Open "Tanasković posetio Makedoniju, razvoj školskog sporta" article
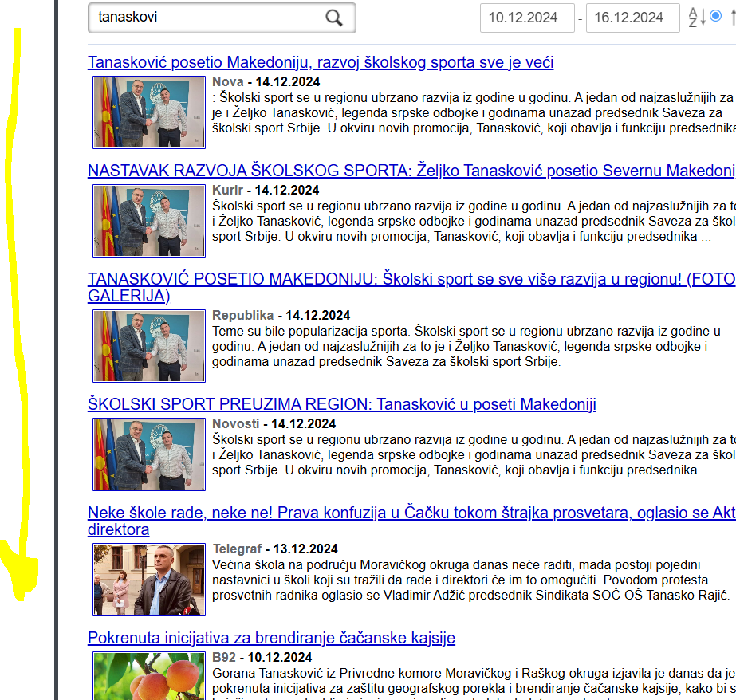This screenshot has width=736, height=700. click(x=321, y=62)
